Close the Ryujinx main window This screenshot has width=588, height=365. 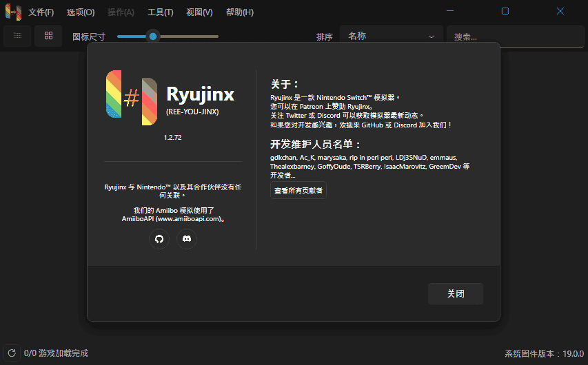point(560,11)
